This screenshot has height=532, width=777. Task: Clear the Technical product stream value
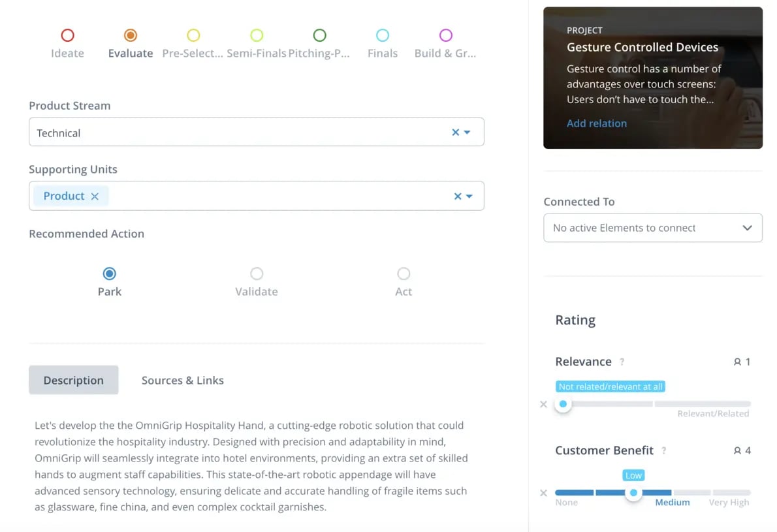click(456, 133)
